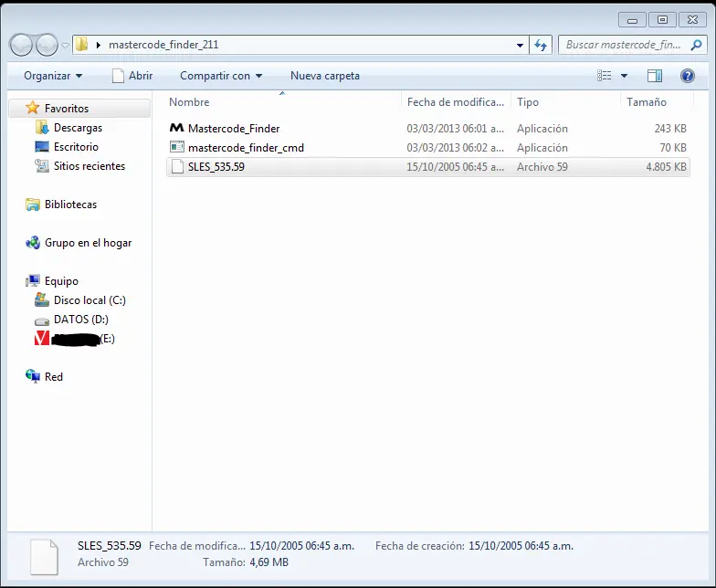Click the Nueva carpeta button

point(325,76)
